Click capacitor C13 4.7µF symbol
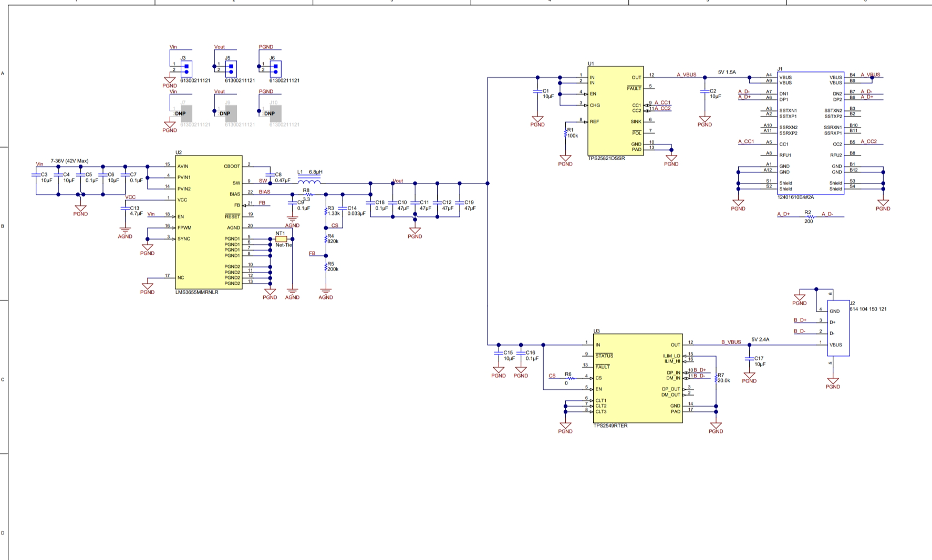 coord(125,208)
